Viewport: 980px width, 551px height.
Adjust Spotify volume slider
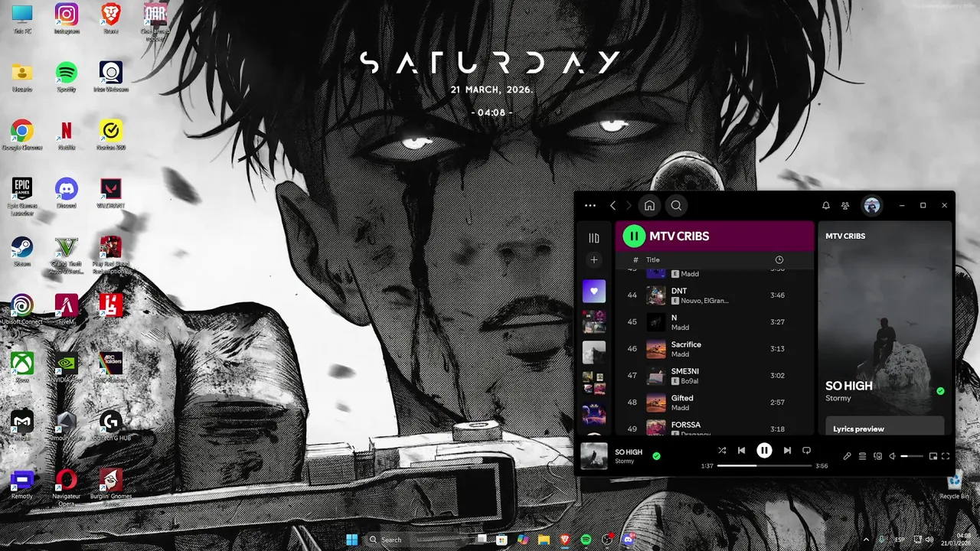point(911,456)
